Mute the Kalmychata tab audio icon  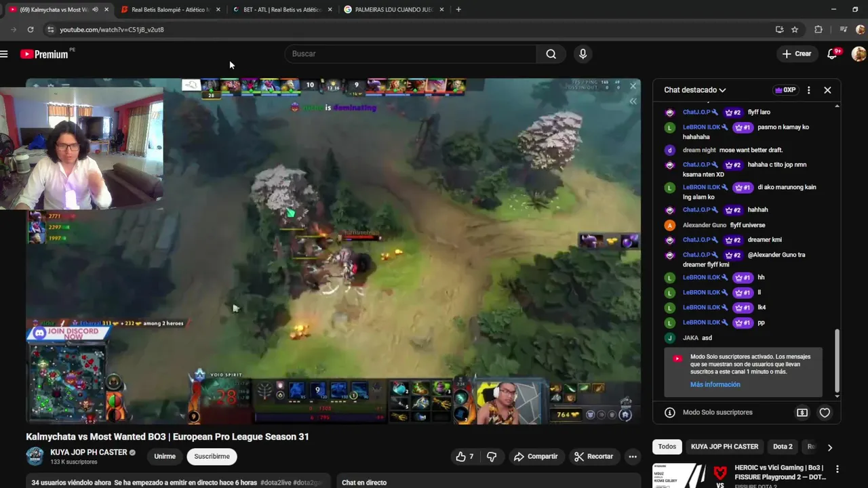point(95,9)
